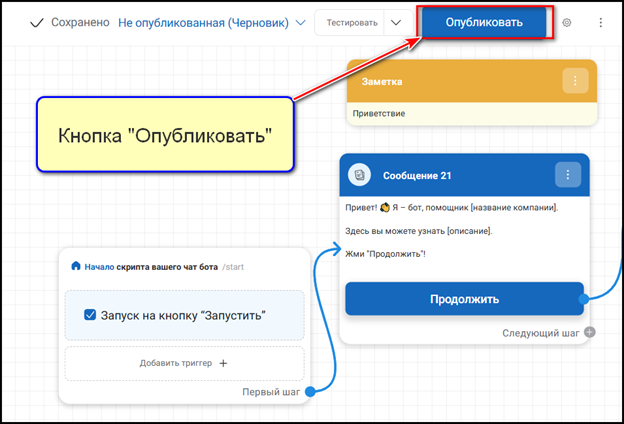Open settings via the gear icon
The image size is (624, 424).
point(567,22)
